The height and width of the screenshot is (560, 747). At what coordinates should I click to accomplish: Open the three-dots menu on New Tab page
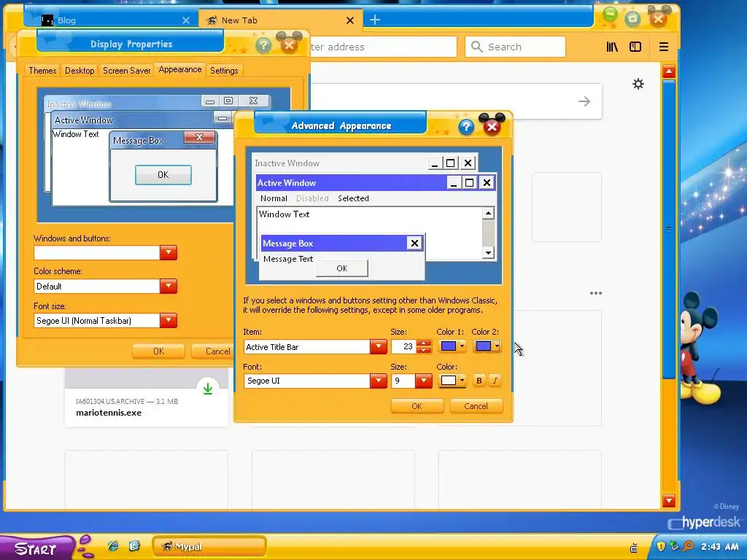coord(596,293)
